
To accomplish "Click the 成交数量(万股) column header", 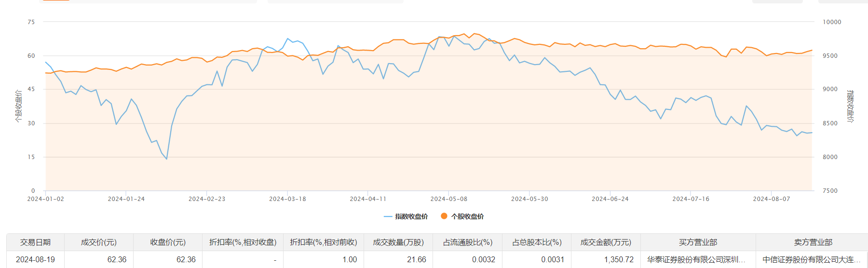I will (x=398, y=242).
